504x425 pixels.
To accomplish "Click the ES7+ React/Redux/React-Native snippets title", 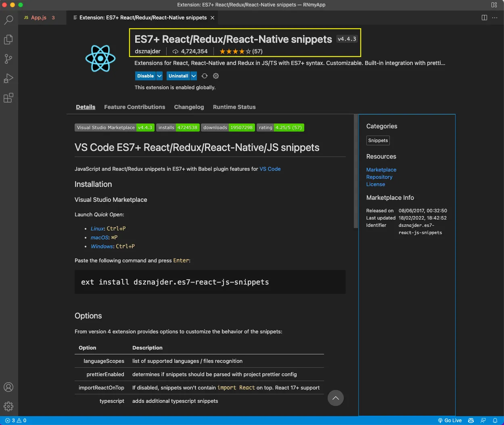I will (x=233, y=39).
